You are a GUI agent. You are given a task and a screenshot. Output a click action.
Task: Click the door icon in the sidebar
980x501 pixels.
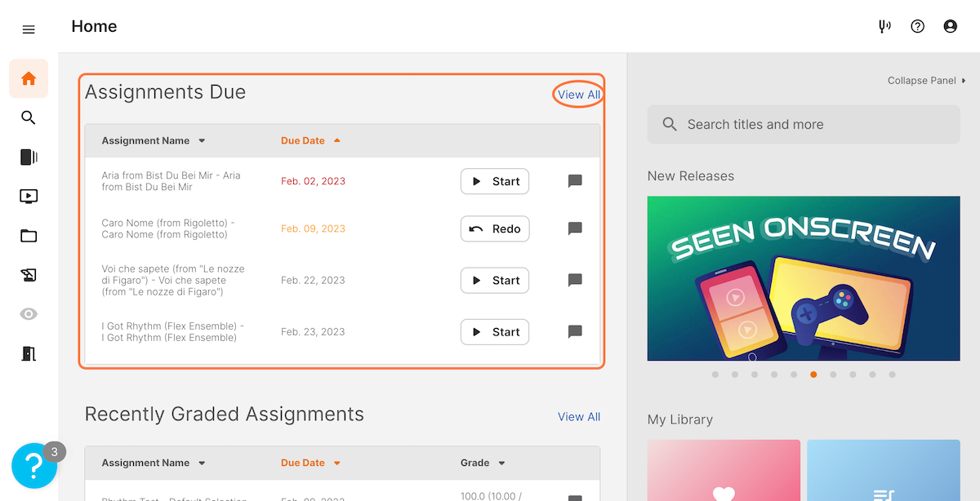pyautogui.click(x=29, y=353)
